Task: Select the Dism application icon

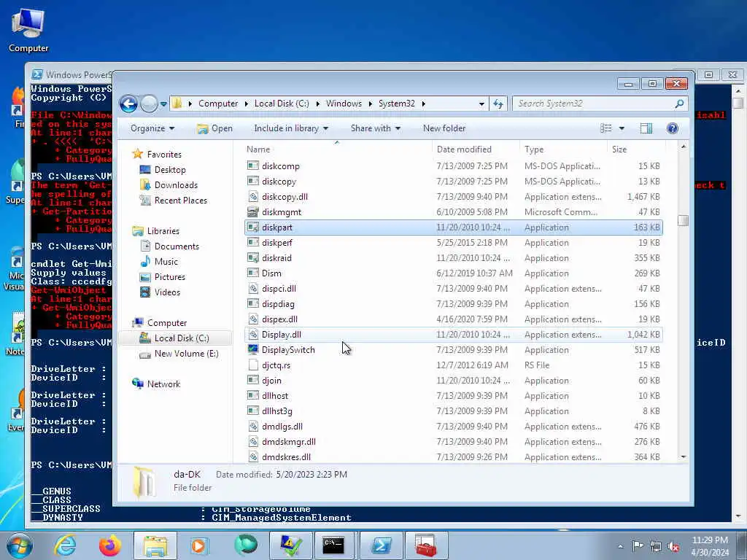Action: tap(253, 273)
